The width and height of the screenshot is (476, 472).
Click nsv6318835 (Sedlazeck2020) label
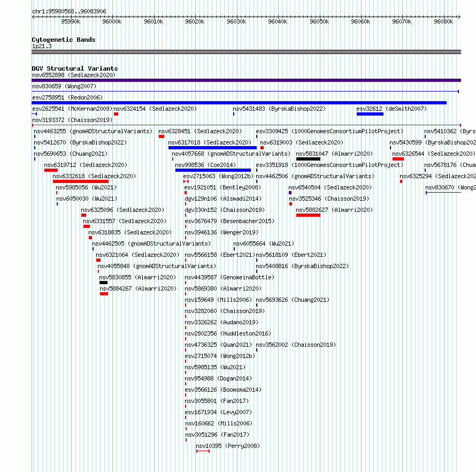(x=130, y=232)
